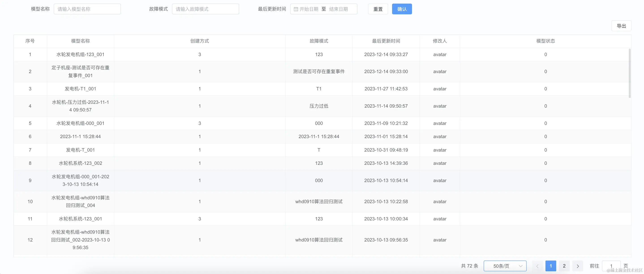Screen dimensions: 644x274
Task: Select the 结束日期 end date field
Action: [339, 9]
